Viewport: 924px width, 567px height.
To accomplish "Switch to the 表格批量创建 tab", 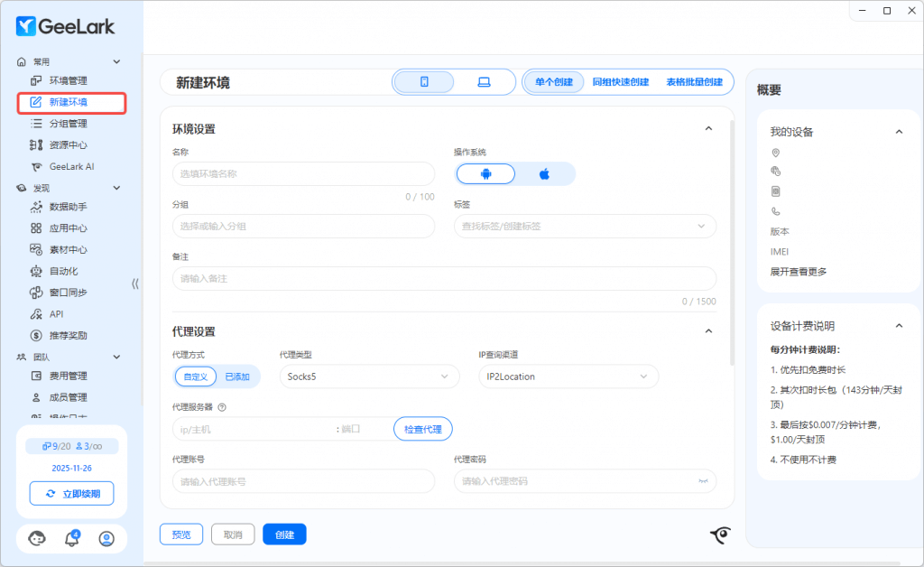I will (x=694, y=82).
